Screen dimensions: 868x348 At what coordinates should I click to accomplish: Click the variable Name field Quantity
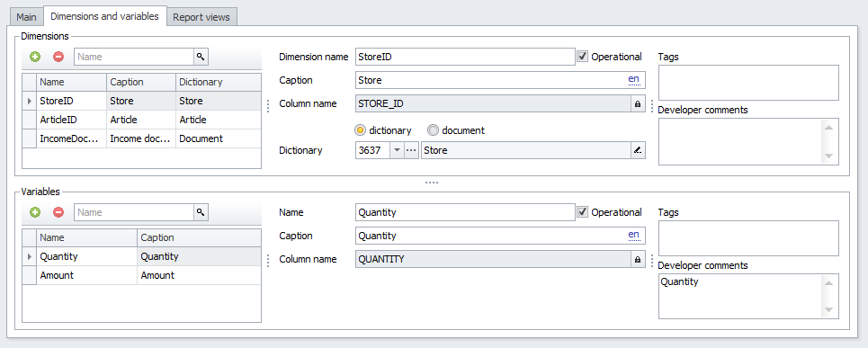point(465,212)
